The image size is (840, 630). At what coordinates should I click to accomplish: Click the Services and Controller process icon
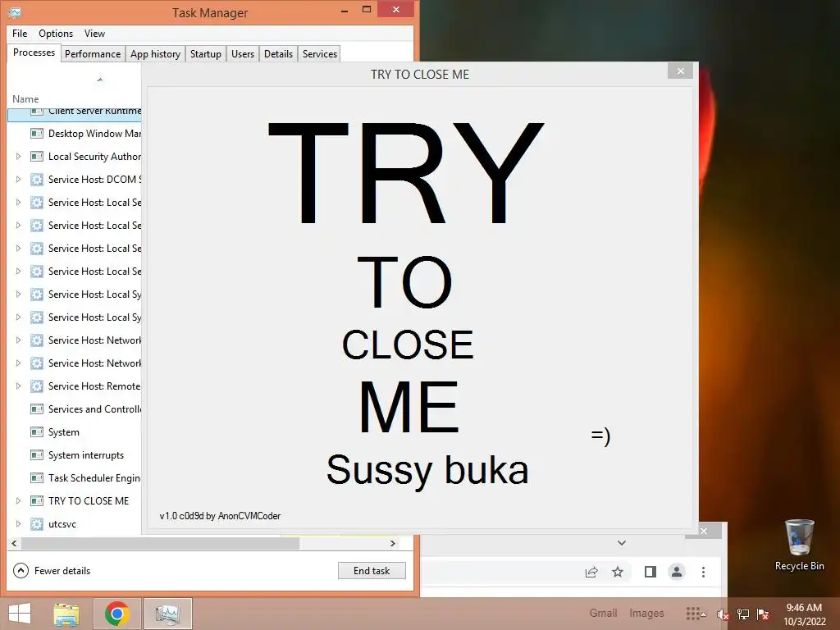[36, 409]
